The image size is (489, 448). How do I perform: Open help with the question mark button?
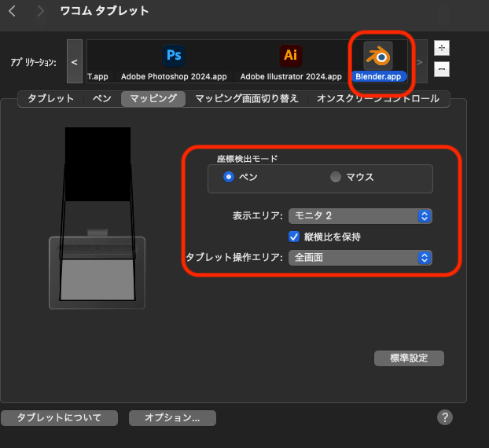point(445,417)
